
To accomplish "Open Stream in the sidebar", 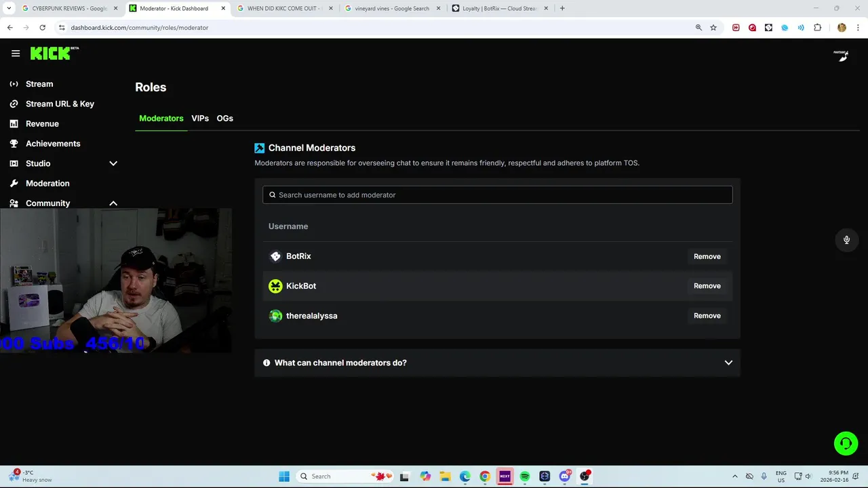I will (39, 84).
